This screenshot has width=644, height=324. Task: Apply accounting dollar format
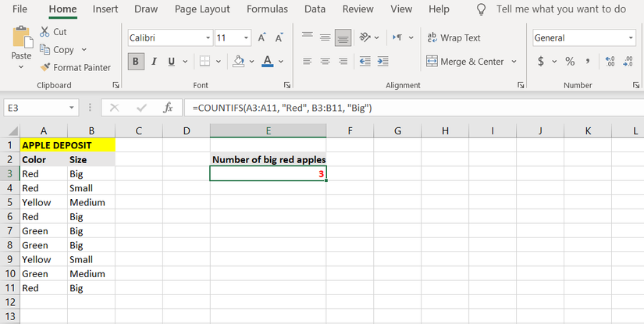pos(541,62)
